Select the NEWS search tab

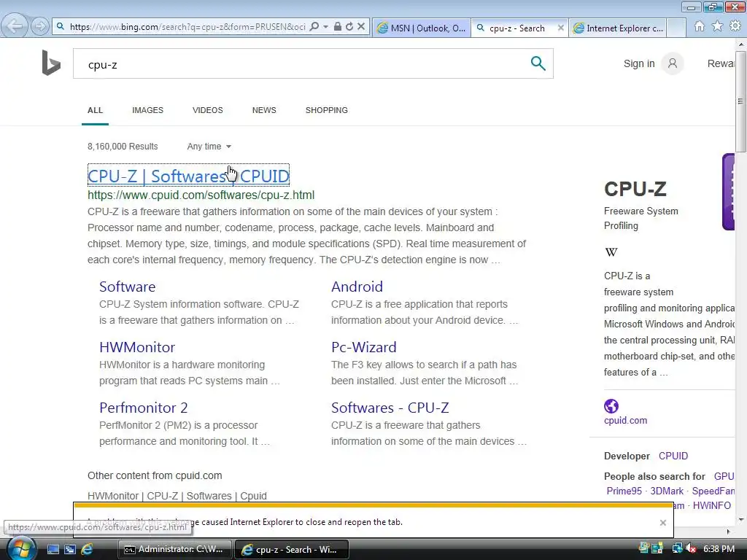click(264, 110)
